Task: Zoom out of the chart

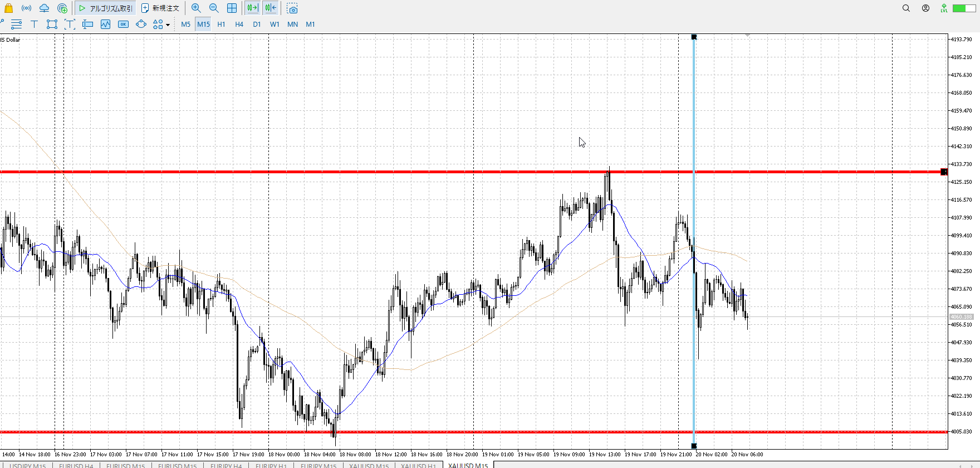Action: coord(214,8)
